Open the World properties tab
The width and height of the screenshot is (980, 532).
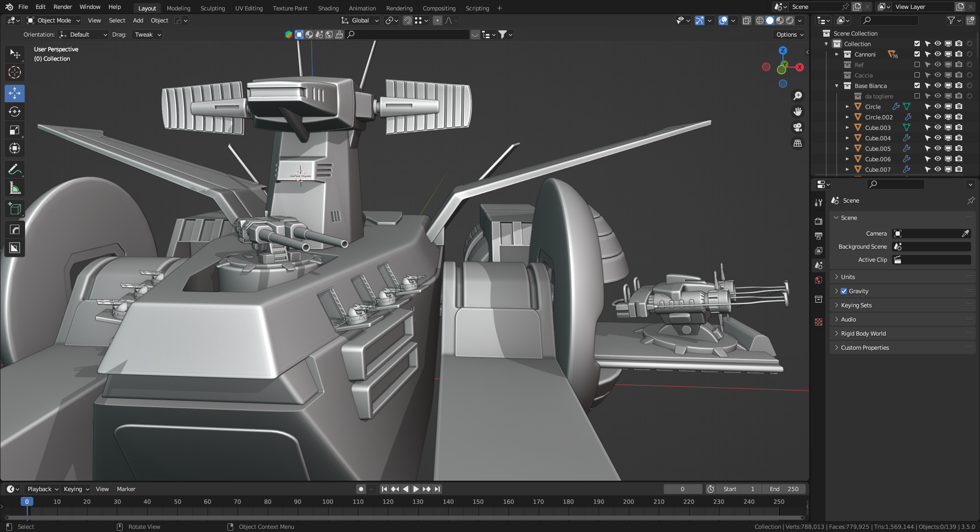tap(819, 280)
